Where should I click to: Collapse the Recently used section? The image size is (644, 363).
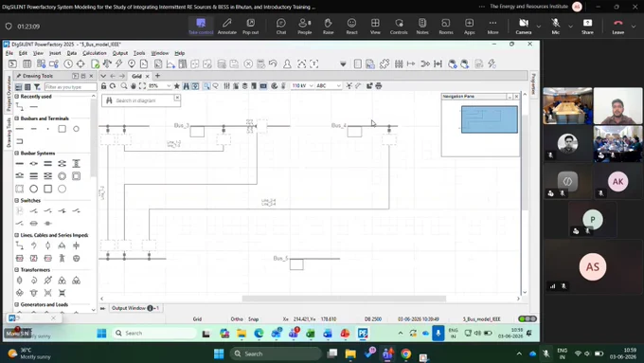pos(17,96)
